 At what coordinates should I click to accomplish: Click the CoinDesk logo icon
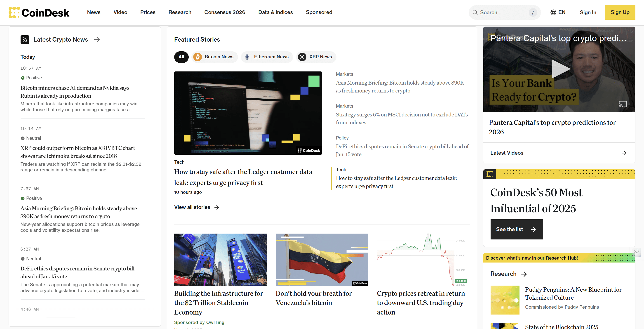pos(14,12)
